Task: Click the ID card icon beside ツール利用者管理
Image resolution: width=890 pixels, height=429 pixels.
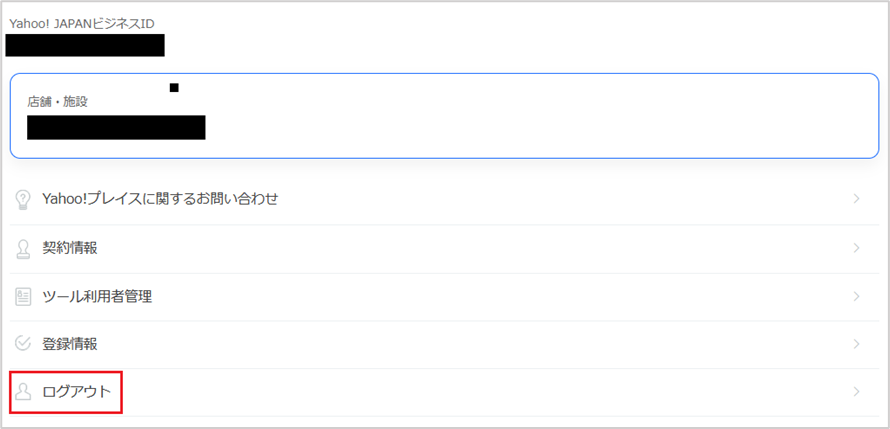Action: [x=23, y=297]
